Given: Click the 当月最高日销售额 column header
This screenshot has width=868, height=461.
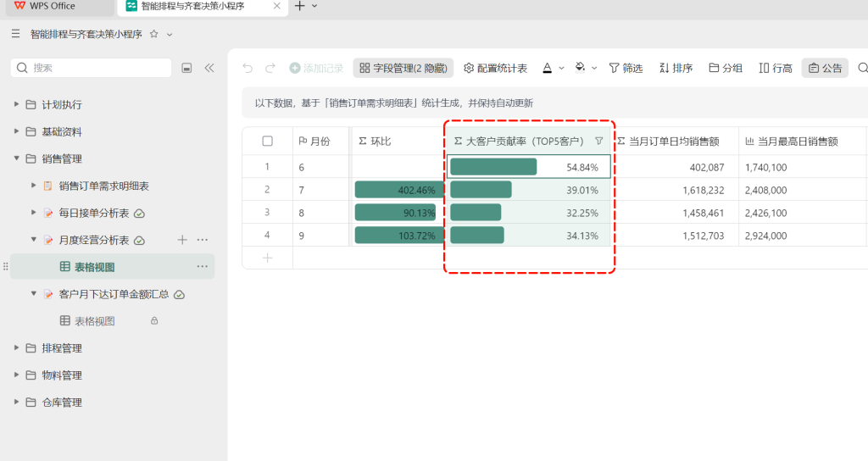Looking at the screenshot, I should [x=802, y=142].
